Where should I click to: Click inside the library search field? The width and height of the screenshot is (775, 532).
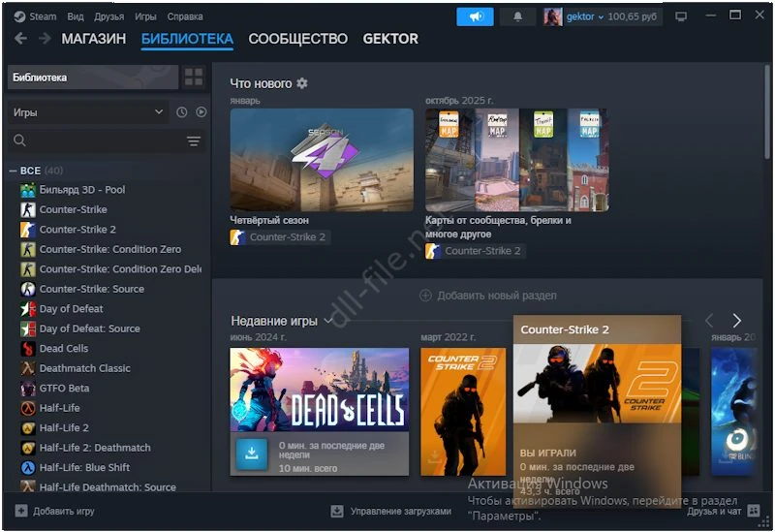coord(107,141)
